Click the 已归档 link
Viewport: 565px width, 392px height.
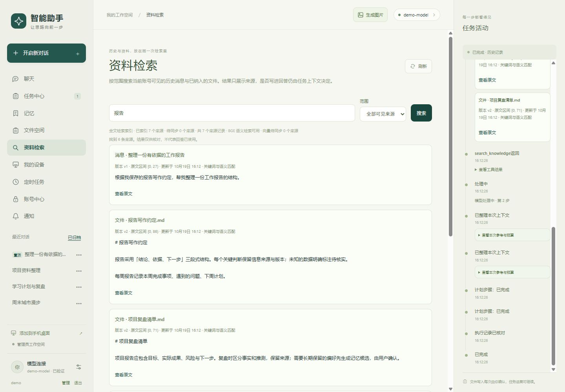74,238
